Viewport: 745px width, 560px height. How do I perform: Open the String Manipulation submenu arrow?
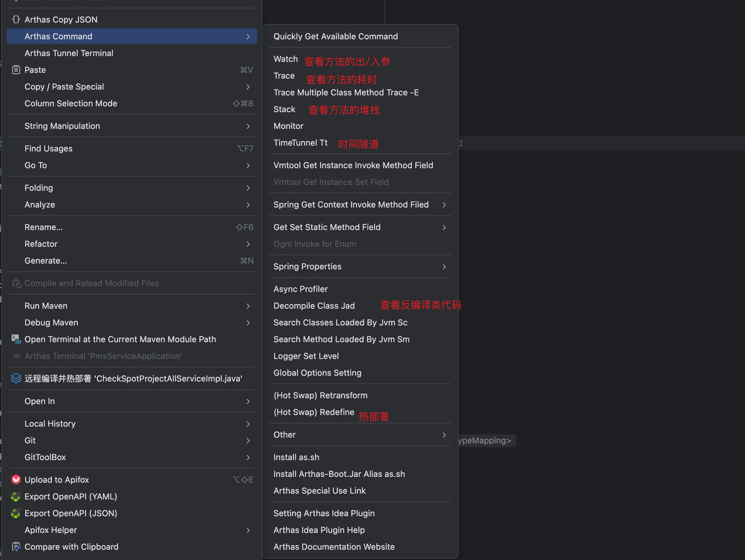tap(248, 126)
